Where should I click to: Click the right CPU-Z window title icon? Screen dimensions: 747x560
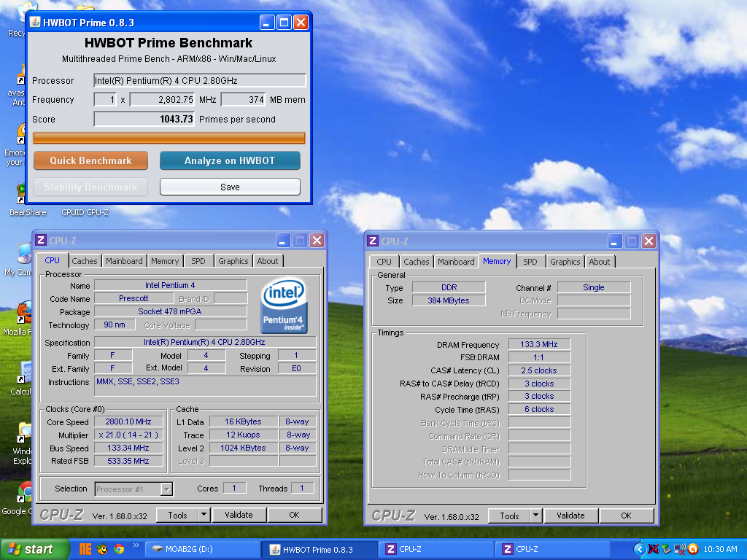373,241
